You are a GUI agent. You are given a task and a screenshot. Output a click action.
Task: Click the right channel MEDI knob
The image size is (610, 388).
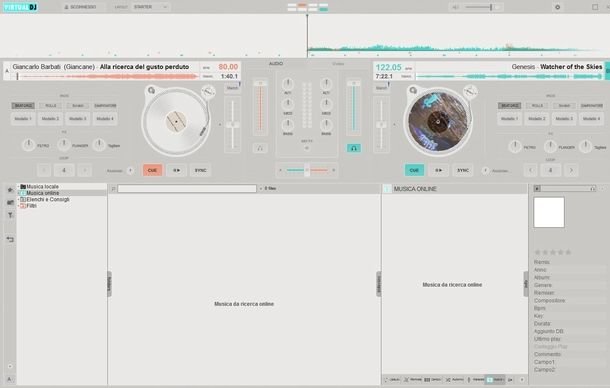(x=326, y=104)
